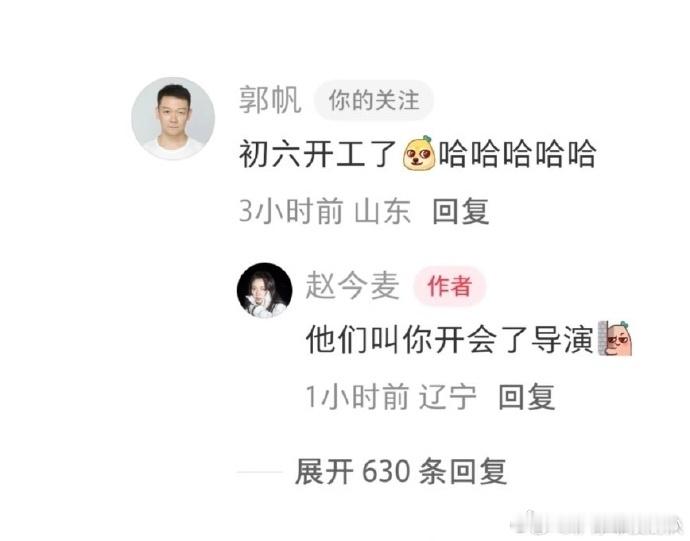
Task: Tap the 哈哈哈哈哈 laughter text
Action: (x=518, y=154)
